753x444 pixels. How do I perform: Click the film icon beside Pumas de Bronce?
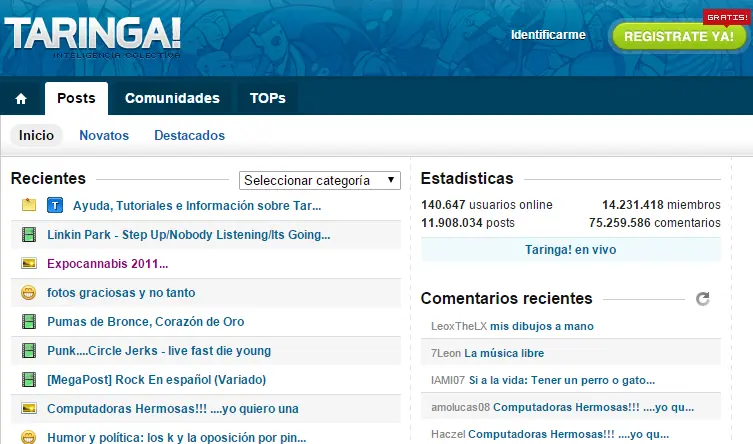(29, 322)
